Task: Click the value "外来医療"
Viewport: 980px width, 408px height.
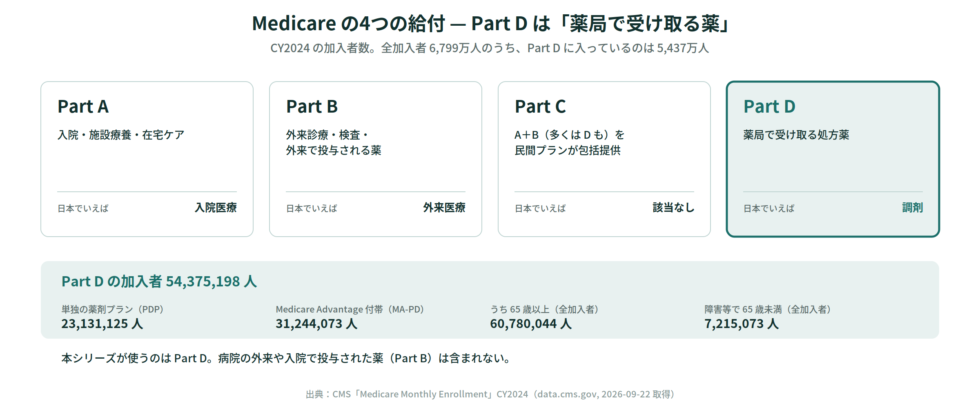Action: (x=444, y=208)
